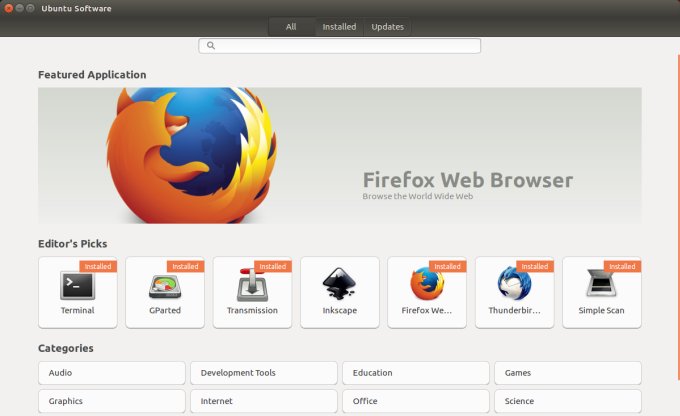
Task: Open the Thunderbird mail icon
Action: (x=514, y=284)
